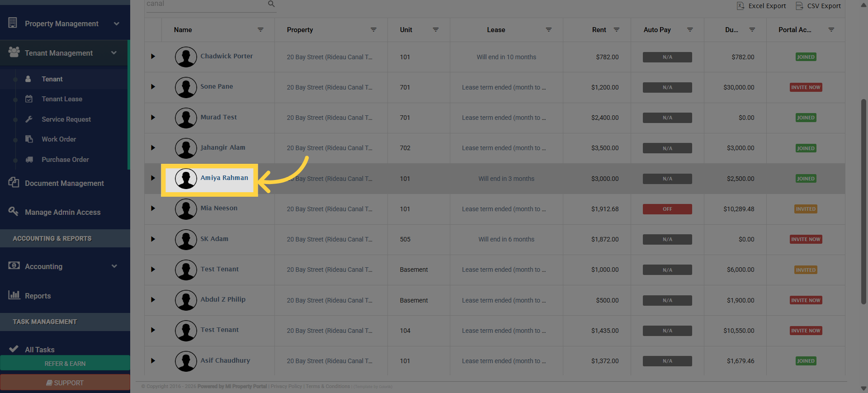Open All Tasks in the sidebar
Image resolution: width=868 pixels, height=393 pixels.
tap(39, 350)
